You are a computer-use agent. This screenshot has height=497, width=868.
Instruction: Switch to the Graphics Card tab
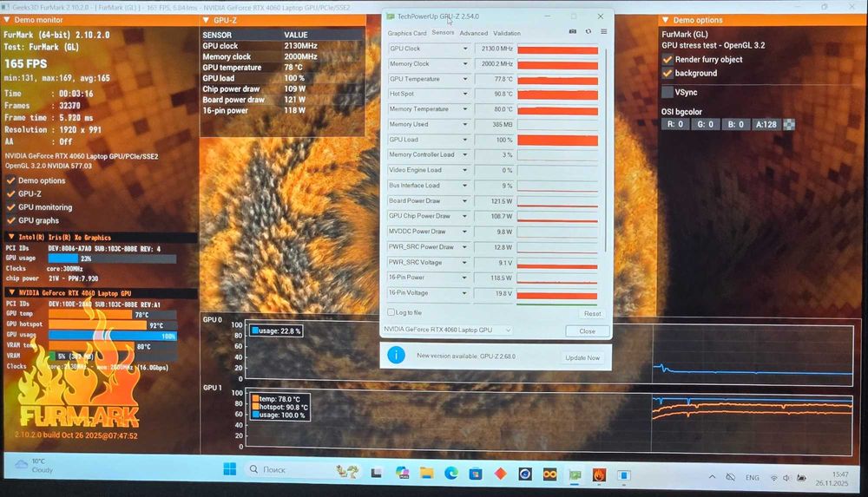point(407,33)
